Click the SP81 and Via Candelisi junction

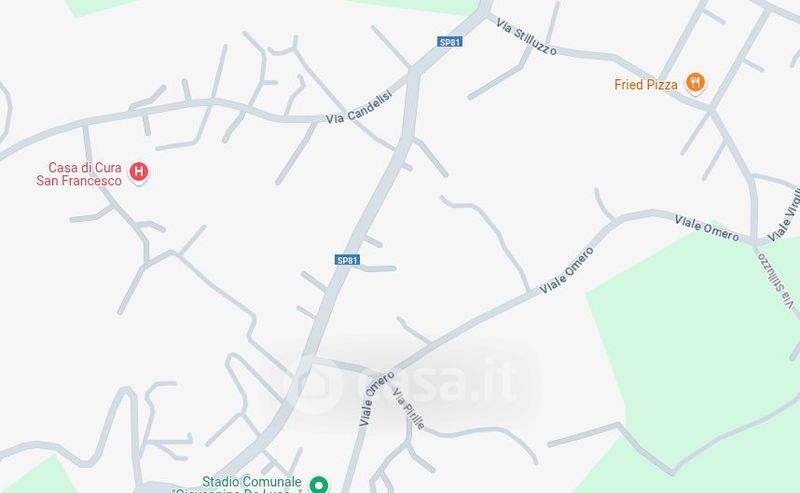[x=413, y=72]
